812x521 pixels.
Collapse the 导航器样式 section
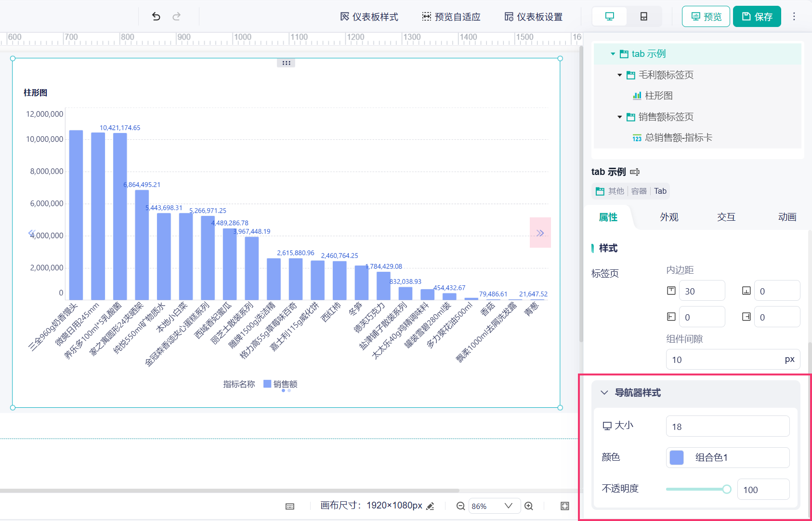604,393
